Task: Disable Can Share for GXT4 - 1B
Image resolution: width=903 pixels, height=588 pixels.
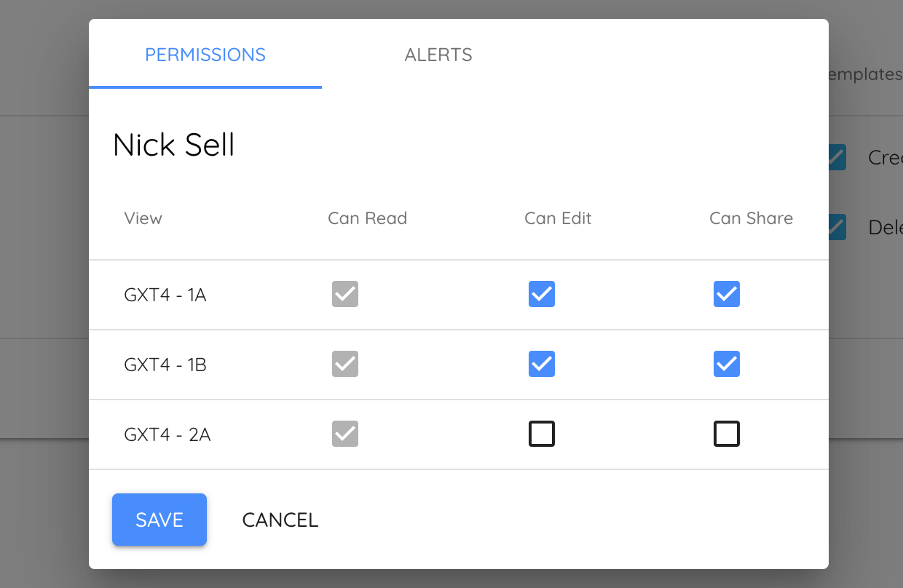Action: tap(726, 364)
